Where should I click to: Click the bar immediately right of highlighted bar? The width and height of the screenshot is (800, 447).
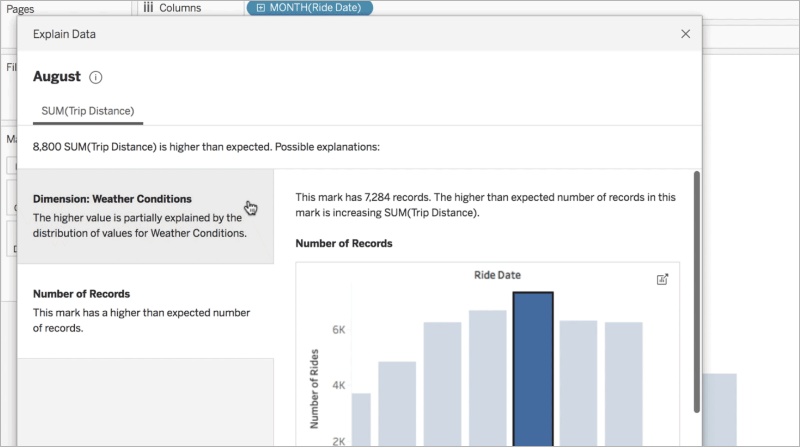[578, 383]
